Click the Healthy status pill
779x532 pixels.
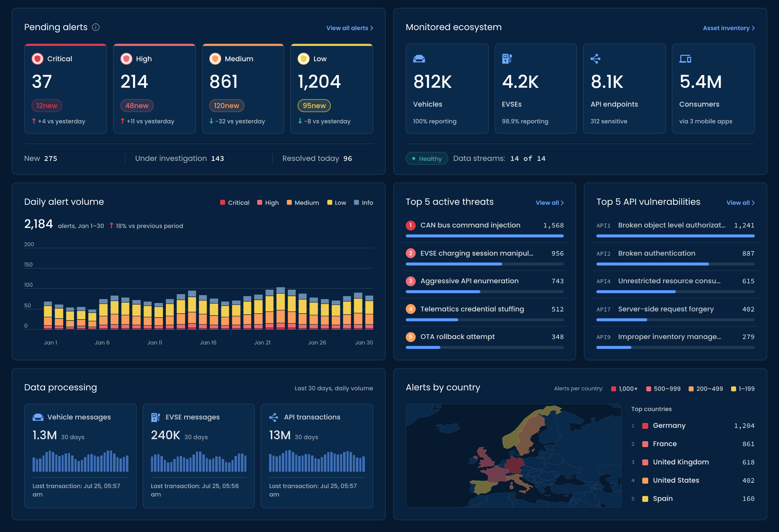coord(427,158)
